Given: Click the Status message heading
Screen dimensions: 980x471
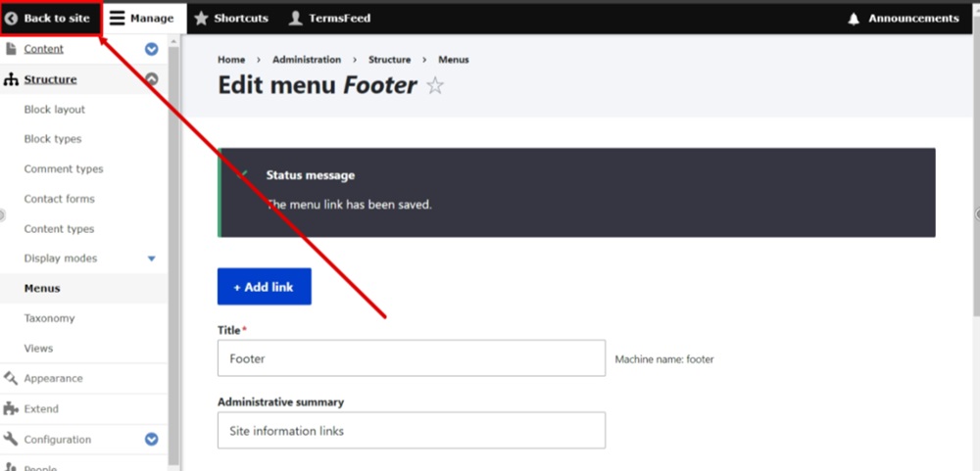Looking at the screenshot, I should (311, 175).
